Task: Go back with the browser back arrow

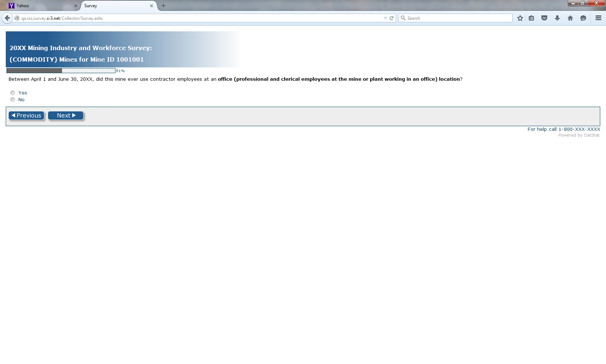Action: 7,18
